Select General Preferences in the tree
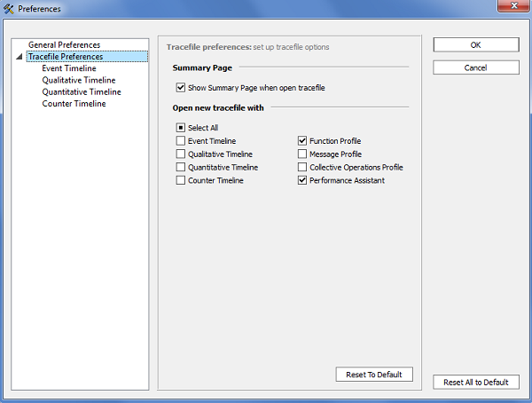Viewport: 532px width, 403px height. pyautogui.click(x=64, y=44)
